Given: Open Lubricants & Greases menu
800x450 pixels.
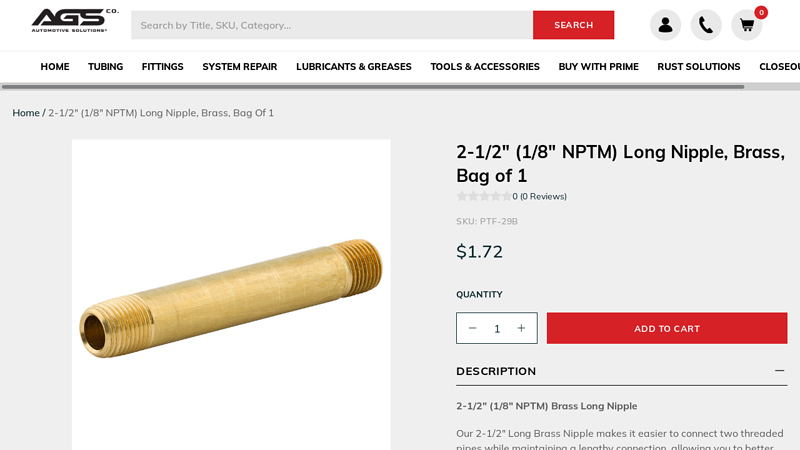Looking at the screenshot, I should (354, 67).
